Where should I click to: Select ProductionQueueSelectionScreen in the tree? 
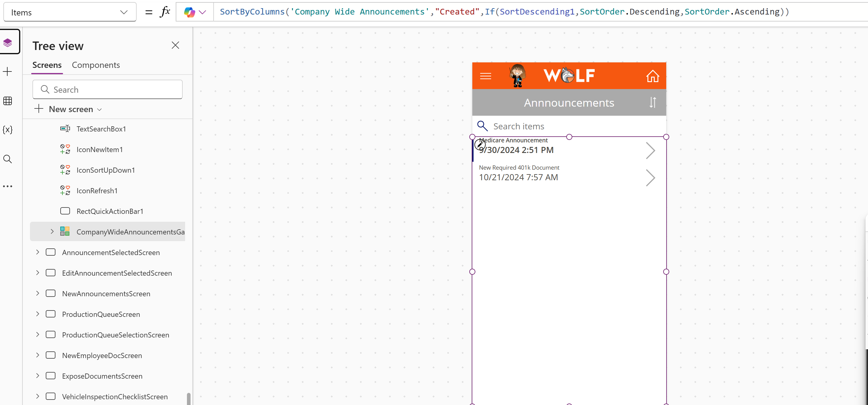(x=115, y=335)
